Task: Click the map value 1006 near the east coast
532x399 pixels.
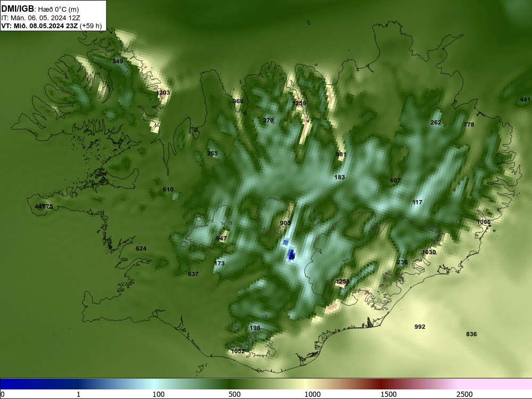Action: pos(484,222)
